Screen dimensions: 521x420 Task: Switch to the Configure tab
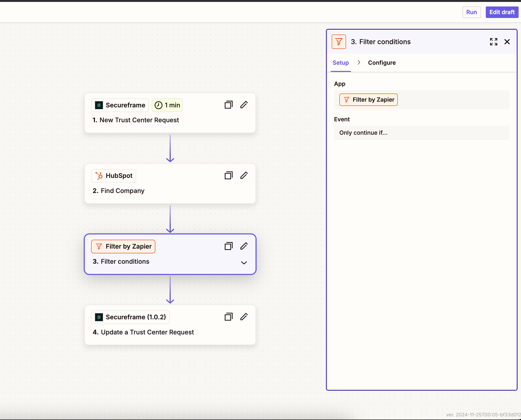382,63
